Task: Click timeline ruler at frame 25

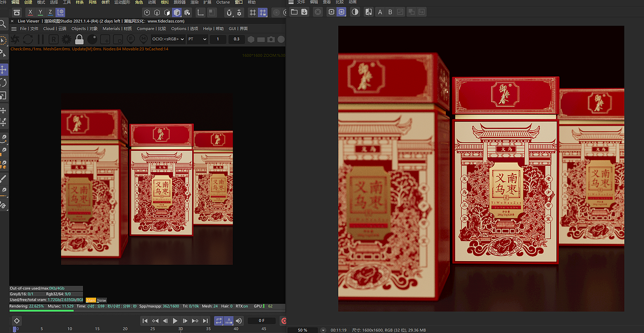Action: [152, 328]
